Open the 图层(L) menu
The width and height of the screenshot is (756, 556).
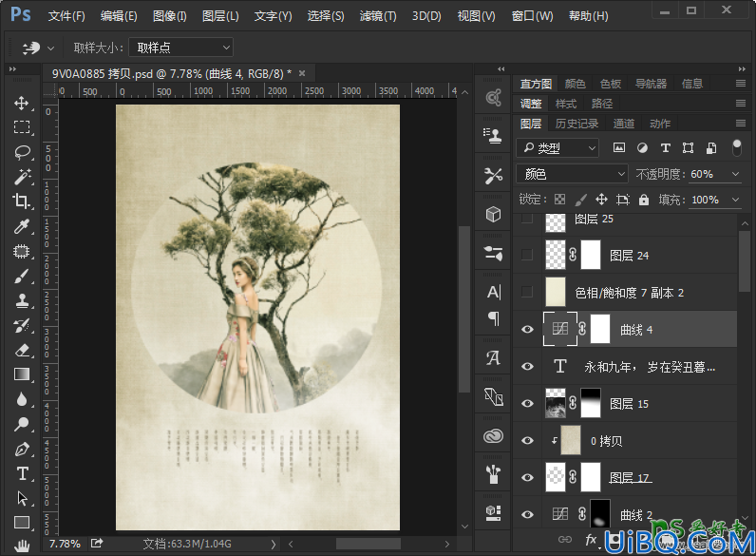point(220,16)
